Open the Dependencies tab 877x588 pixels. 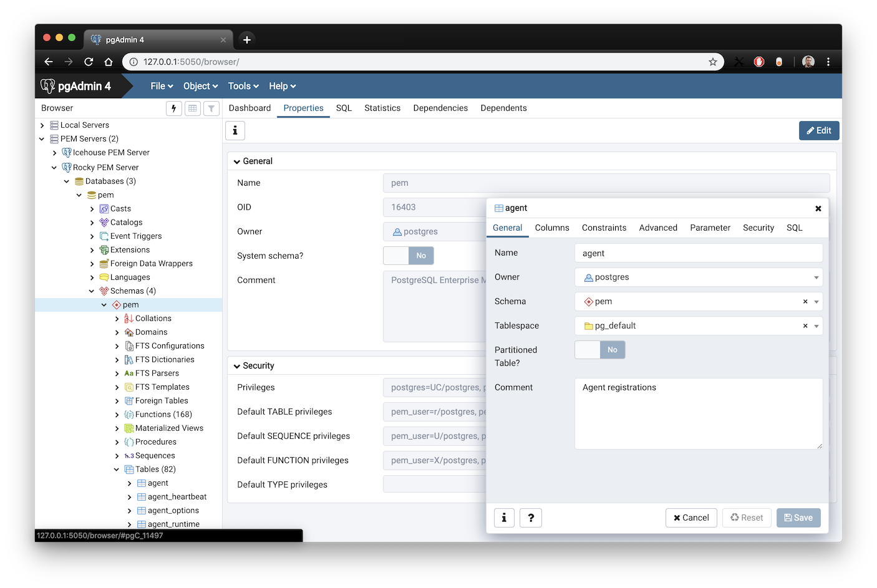pyautogui.click(x=440, y=108)
